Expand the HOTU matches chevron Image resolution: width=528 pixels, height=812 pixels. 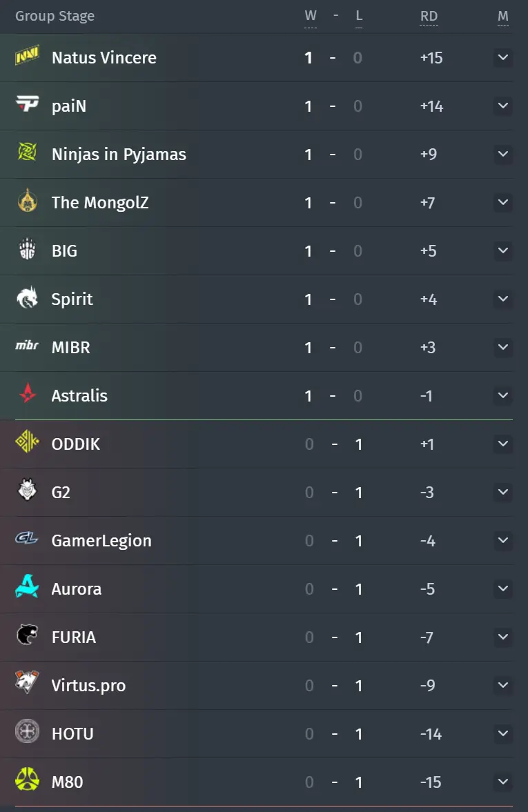click(x=503, y=733)
